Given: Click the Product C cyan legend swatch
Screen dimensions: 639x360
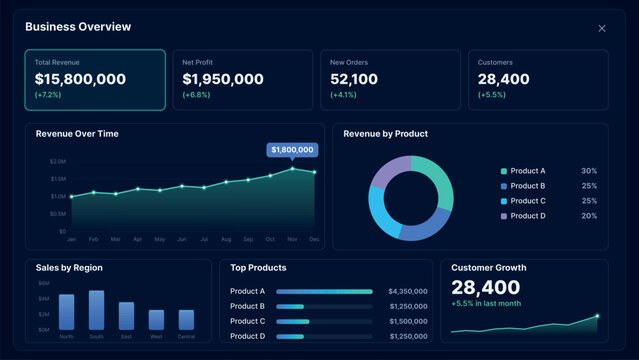Looking at the screenshot, I should coord(504,201).
